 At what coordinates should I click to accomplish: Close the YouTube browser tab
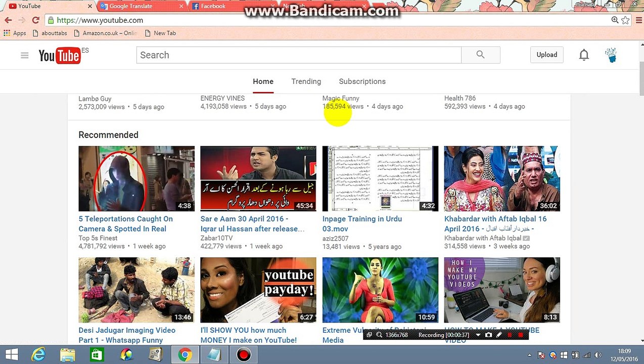90,6
